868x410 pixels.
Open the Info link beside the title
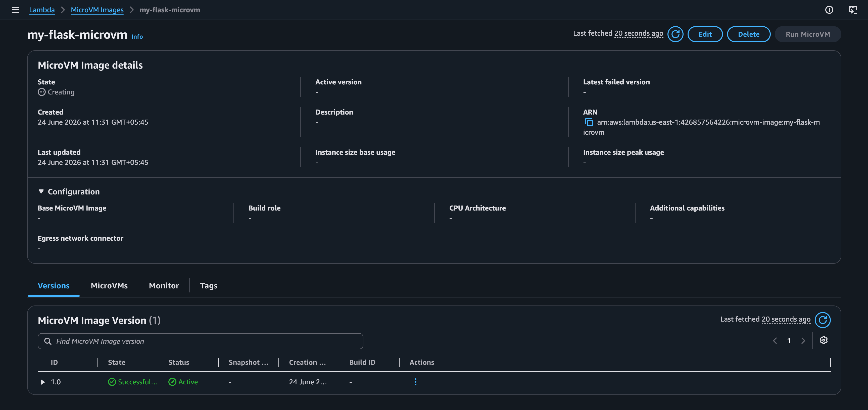[x=137, y=36]
